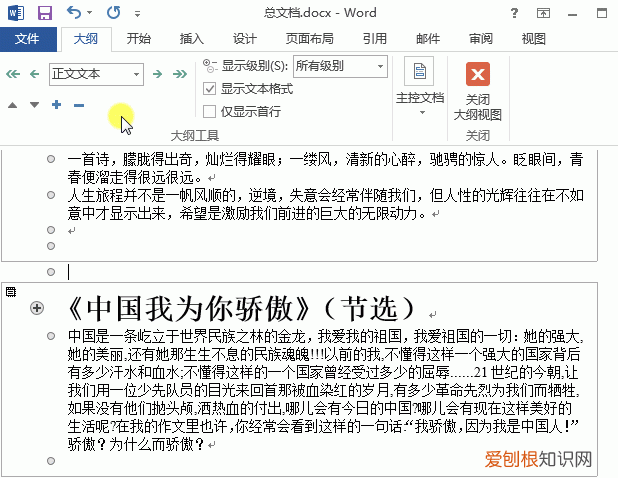Open Word Help question mark

point(514,13)
